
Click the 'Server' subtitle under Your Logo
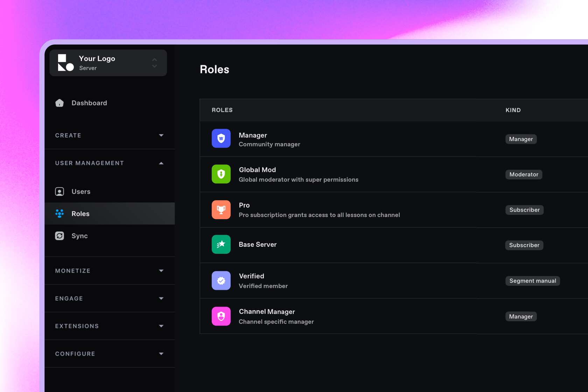tap(88, 68)
